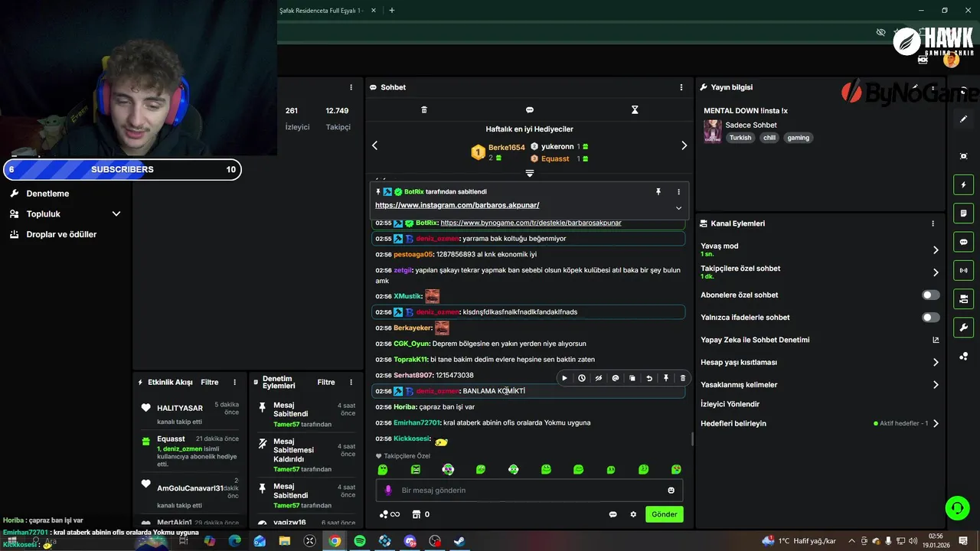This screenshot has width=980, height=551.
Task: Click the chat bubble icon beside Gönder
Action: click(613, 514)
